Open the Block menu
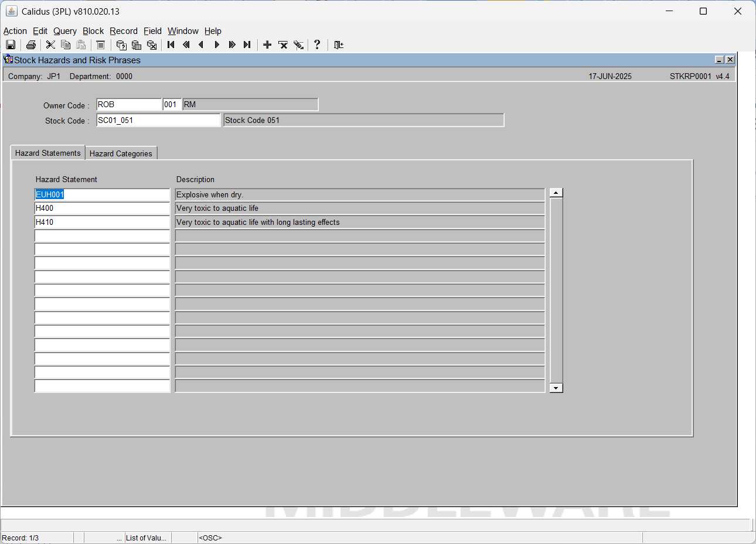The image size is (756, 544). (93, 31)
